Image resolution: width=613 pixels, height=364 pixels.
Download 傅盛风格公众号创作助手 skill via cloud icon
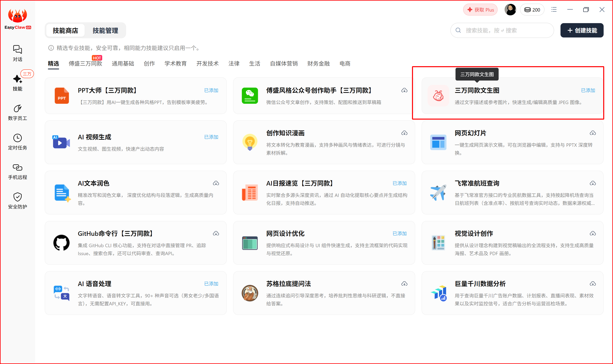click(x=404, y=91)
